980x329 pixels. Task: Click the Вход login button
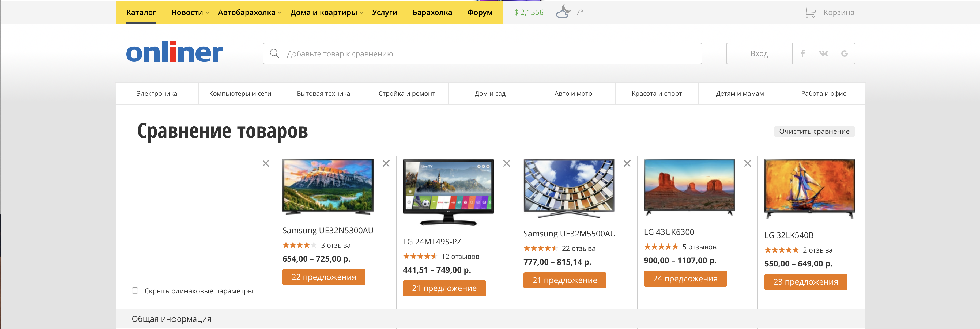click(759, 53)
